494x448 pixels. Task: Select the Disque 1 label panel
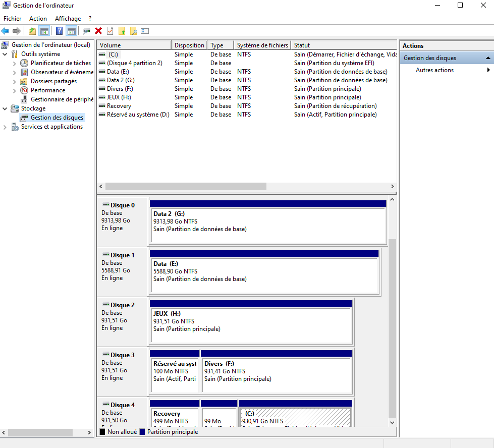click(123, 272)
